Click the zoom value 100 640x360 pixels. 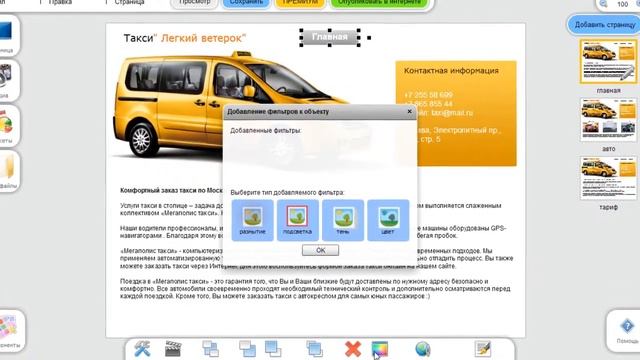tap(622, 4)
